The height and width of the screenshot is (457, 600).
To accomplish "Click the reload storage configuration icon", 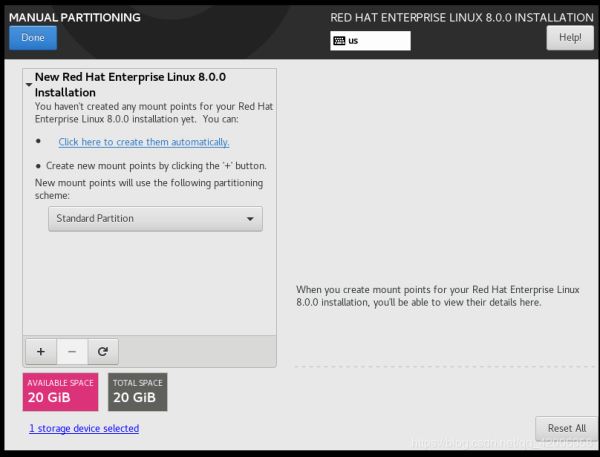I will coord(102,351).
